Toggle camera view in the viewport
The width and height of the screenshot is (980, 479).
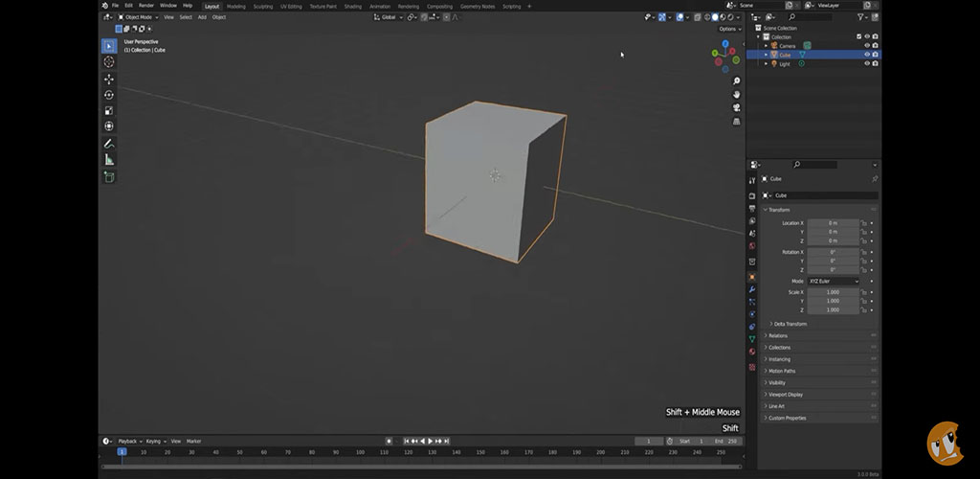click(736, 107)
